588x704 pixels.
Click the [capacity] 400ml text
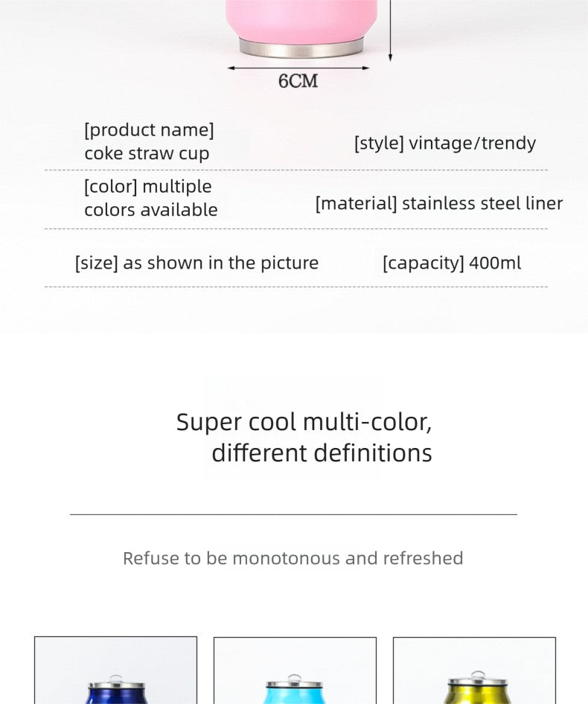(x=452, y=263)
